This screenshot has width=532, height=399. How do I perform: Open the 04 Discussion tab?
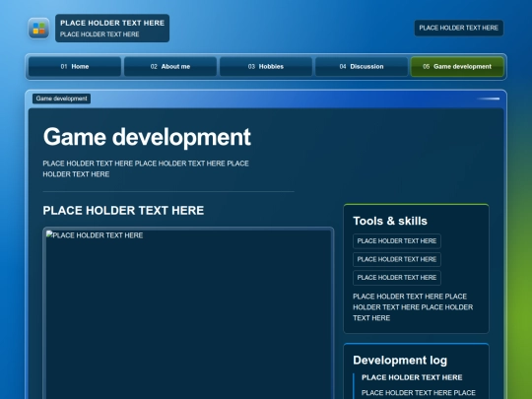click(x=362, y=67)
